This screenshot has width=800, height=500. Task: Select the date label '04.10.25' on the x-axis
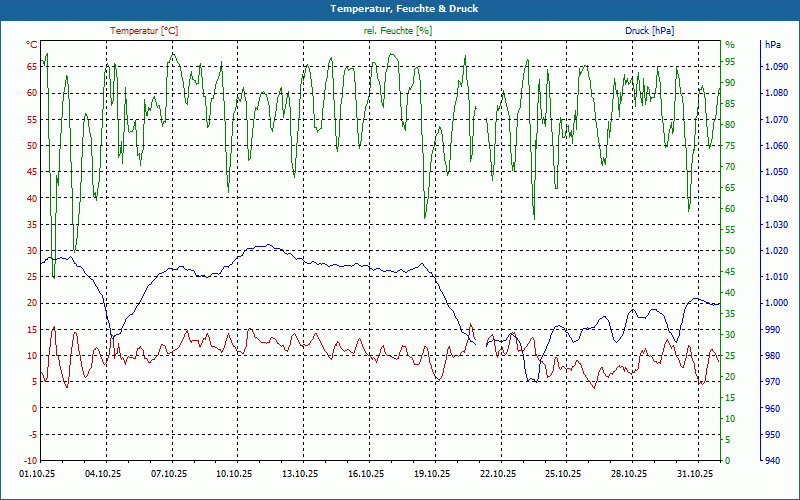pyautogui.click(x=104, y=473)
